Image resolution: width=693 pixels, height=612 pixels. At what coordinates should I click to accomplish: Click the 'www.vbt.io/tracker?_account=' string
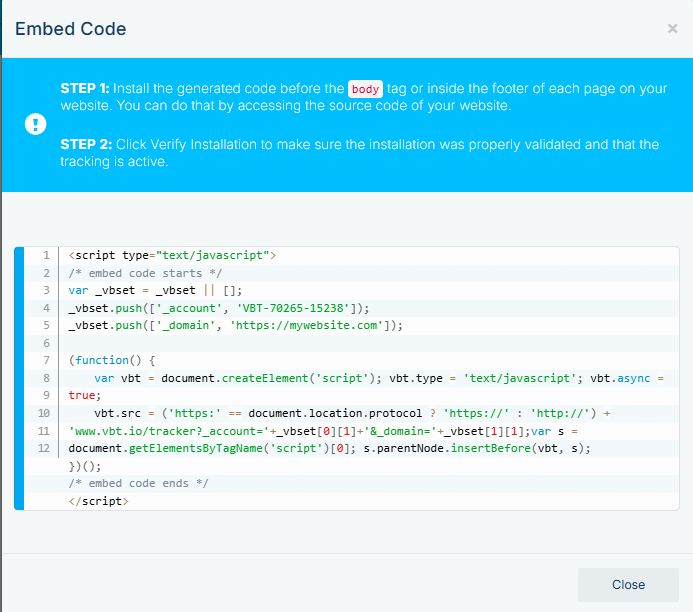coord(169,431)
